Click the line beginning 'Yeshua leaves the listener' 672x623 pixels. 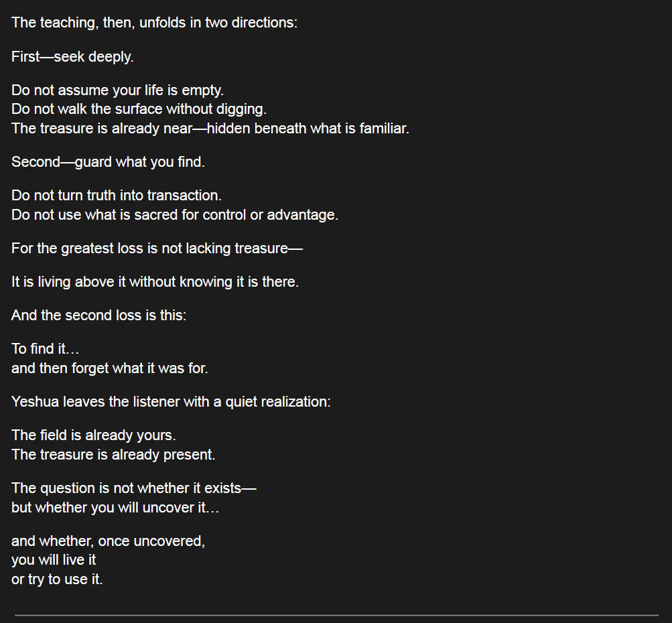point(171,402)
